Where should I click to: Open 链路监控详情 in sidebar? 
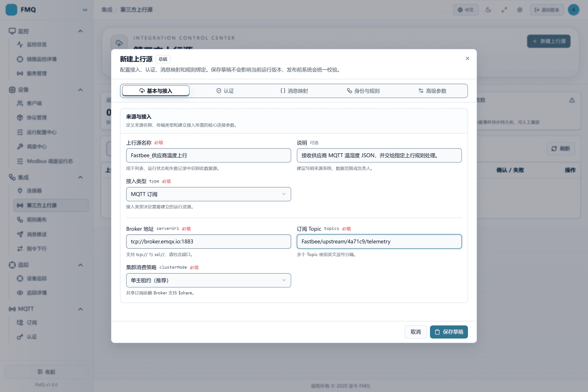click(x=51, y=59)
